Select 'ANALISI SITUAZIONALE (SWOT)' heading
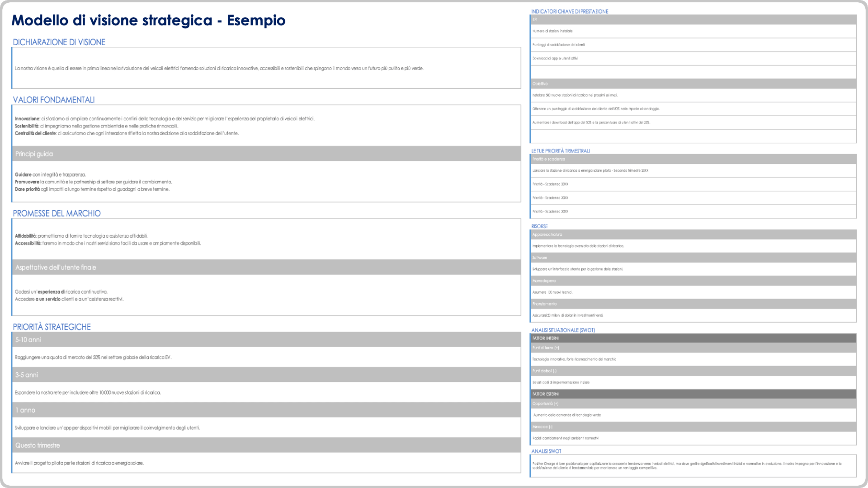The image size is (868, 488). click(x=563, y=330)
